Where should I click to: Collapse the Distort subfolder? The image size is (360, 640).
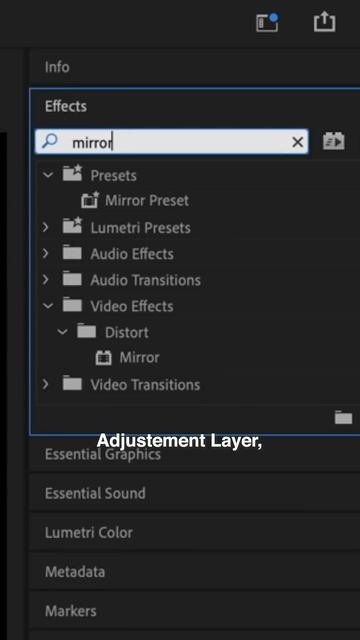pos(62,332)
